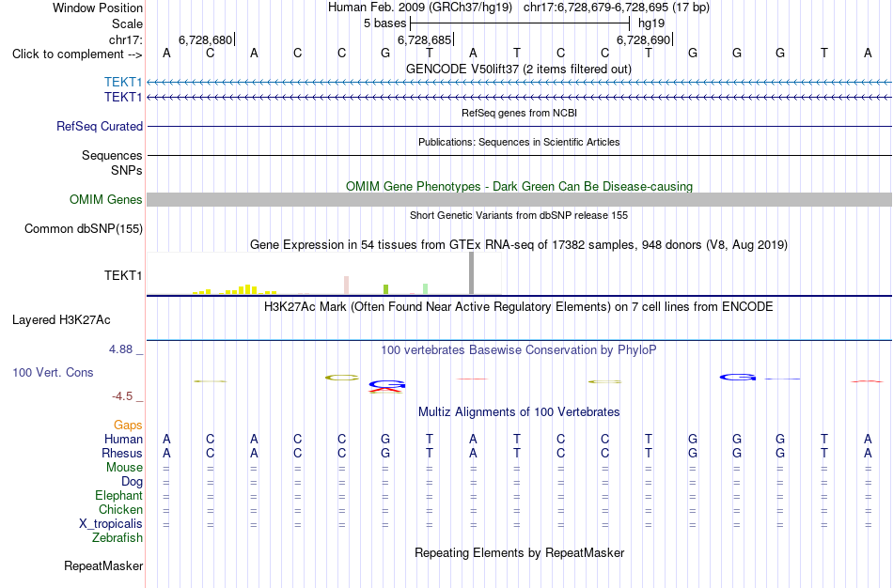
Task: Click the chr17:6,728,679-6,728,695 position text
Action: [617, 8]
